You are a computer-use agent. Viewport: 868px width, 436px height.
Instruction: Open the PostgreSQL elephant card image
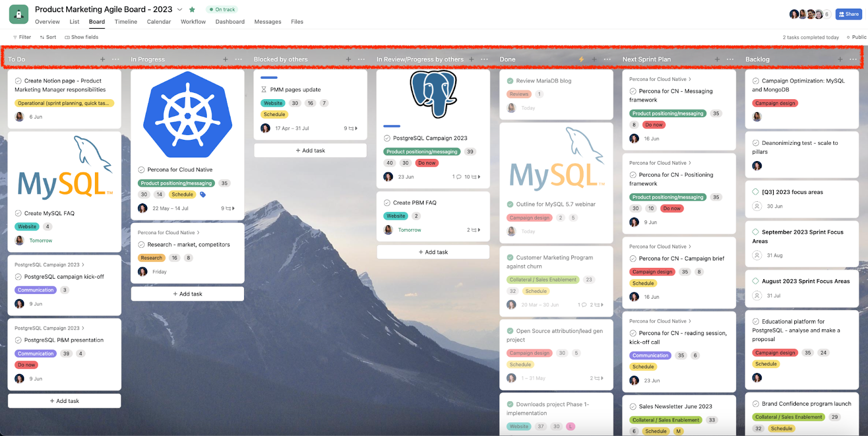[x=433, y=95]
